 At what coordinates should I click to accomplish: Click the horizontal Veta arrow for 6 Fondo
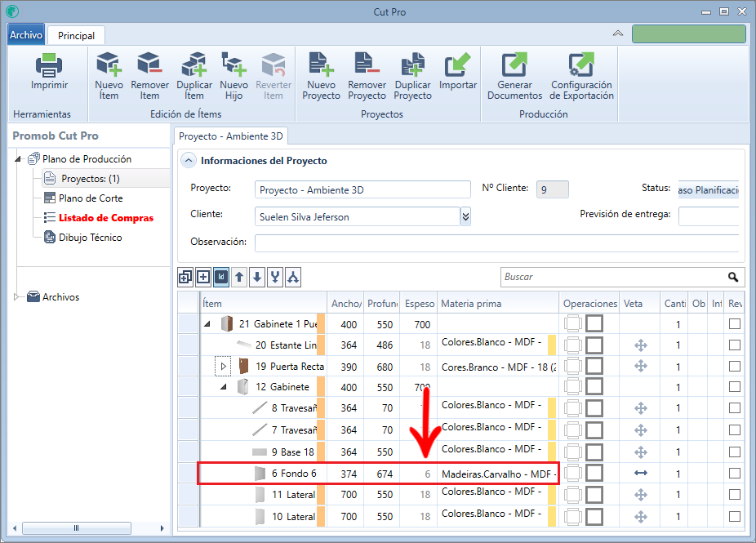[x=641, y=473]
